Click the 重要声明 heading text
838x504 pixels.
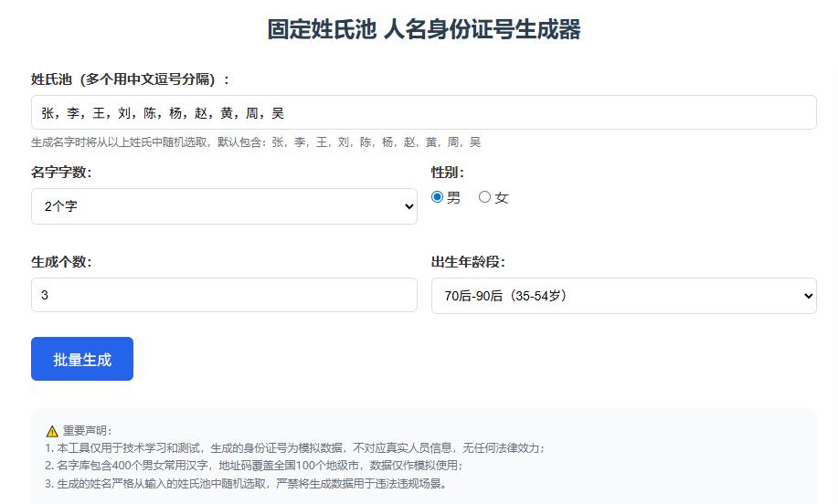87,431
